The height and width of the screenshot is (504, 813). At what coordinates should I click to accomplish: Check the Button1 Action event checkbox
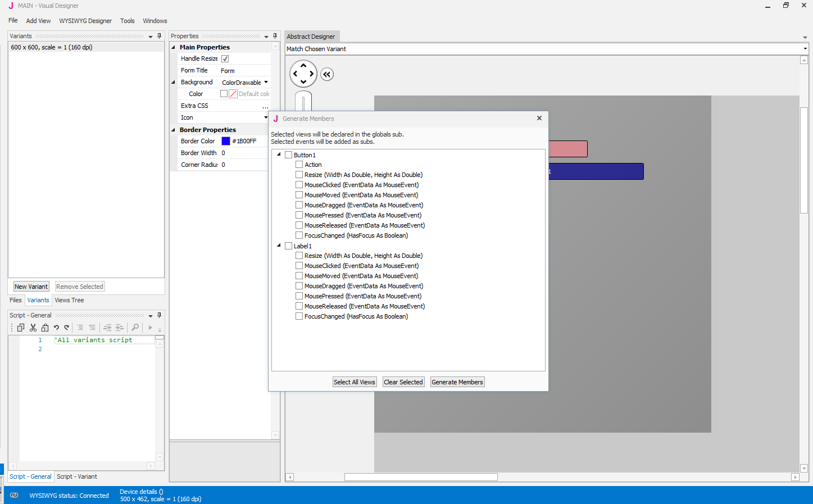pos(299,165)
